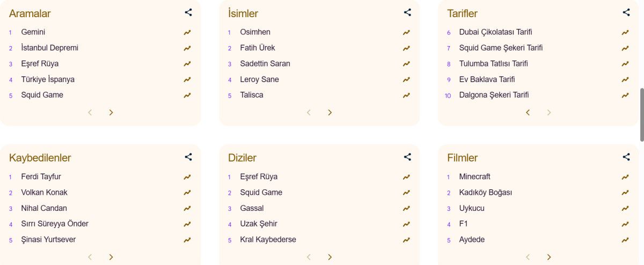Share the Kaybedilenler card
This screenshot has width=644, height=265.
[x=188, y=157]
